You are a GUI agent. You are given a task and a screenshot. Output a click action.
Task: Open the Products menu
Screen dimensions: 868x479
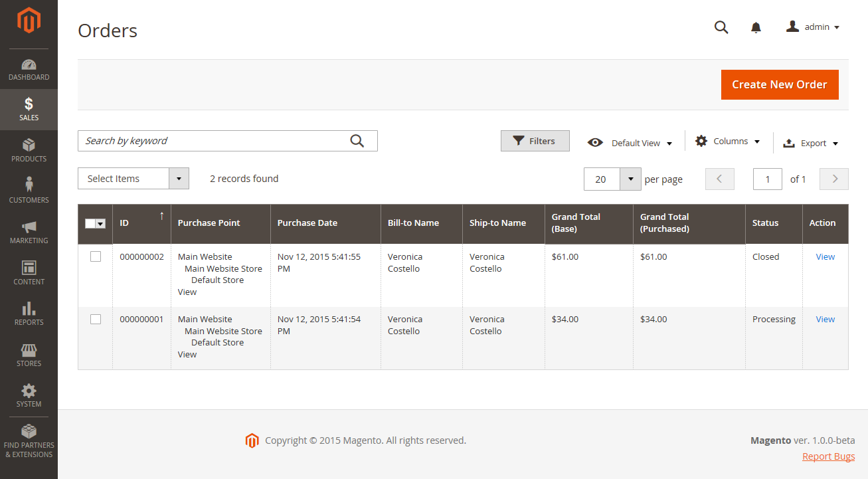point(29,151)
